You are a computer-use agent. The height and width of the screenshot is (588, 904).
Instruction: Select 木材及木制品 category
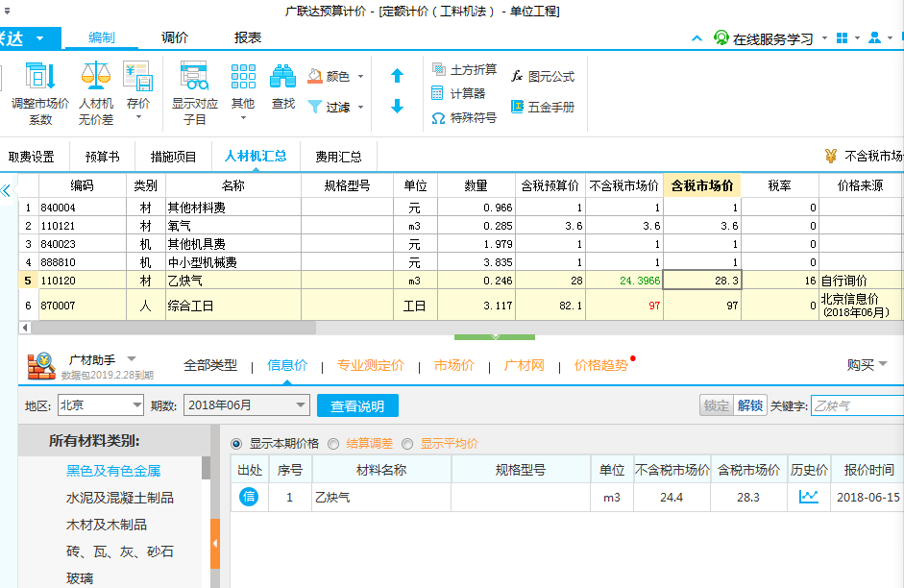(106, 525)
